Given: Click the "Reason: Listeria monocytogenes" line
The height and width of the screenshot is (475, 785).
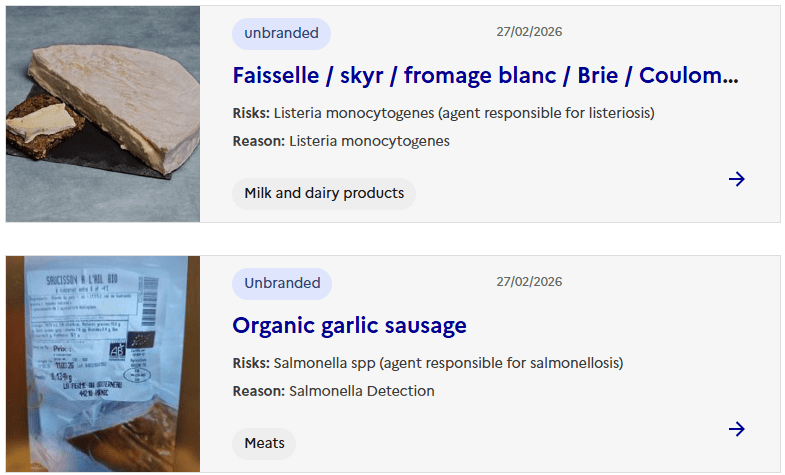Looking at the screenshot, I should click(341, 141).
